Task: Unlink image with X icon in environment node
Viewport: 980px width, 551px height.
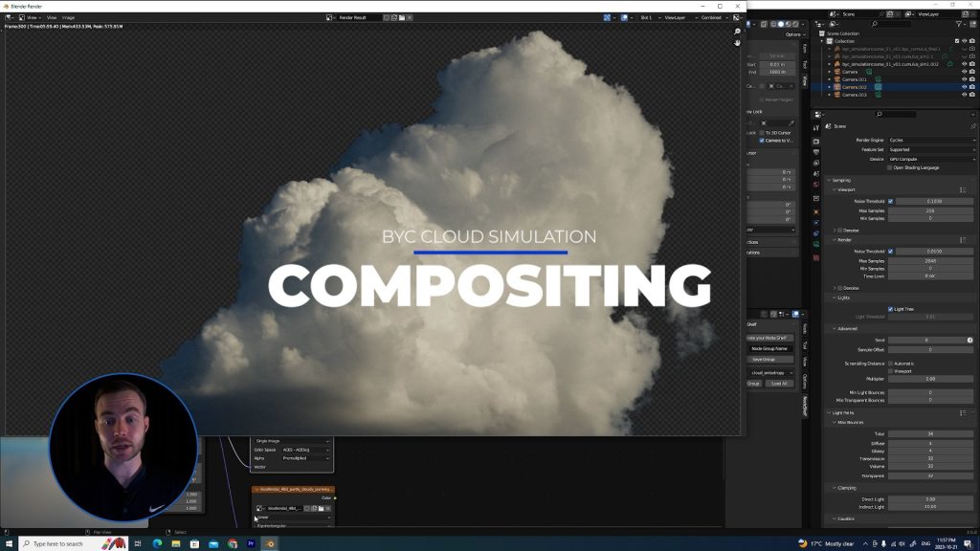Action: tap(328, 509)
